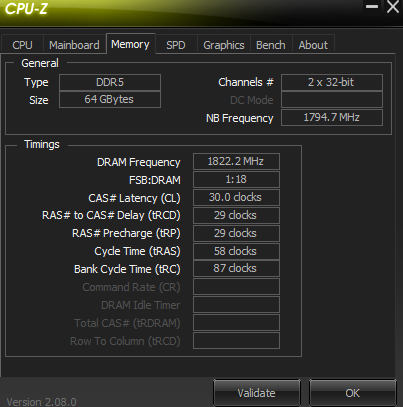Image resolution: width=403 pixels, height=407 pixels.
Task: Select the Memory tab
Action: (x=130, y=44)
